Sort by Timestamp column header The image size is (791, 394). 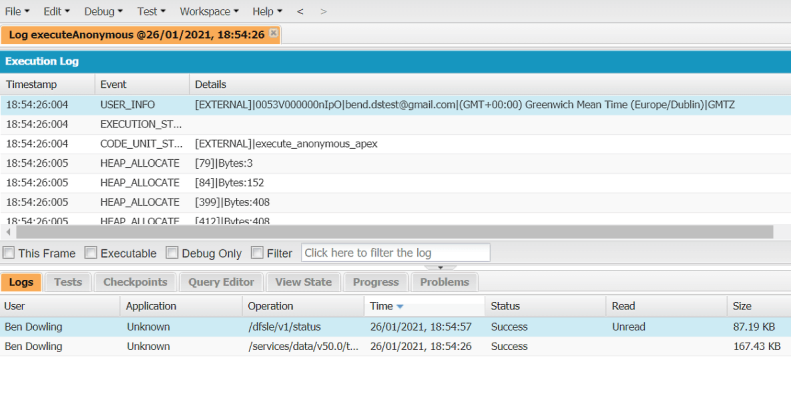point(47,84)
